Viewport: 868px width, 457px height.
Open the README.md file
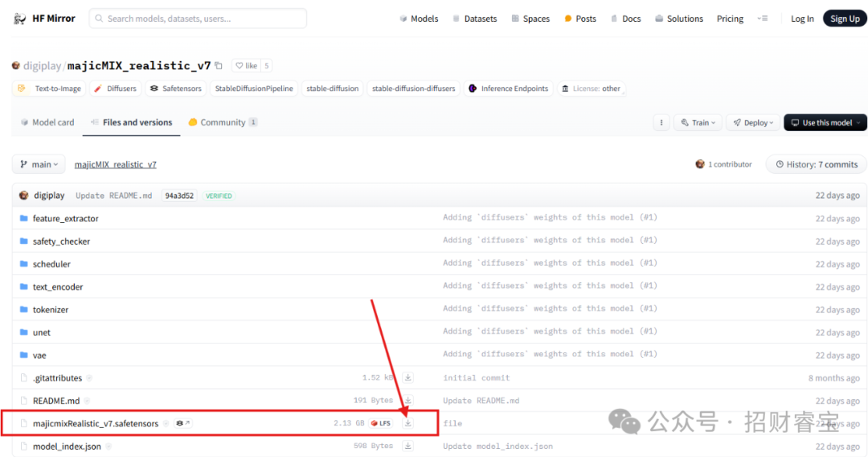point(56,401)
